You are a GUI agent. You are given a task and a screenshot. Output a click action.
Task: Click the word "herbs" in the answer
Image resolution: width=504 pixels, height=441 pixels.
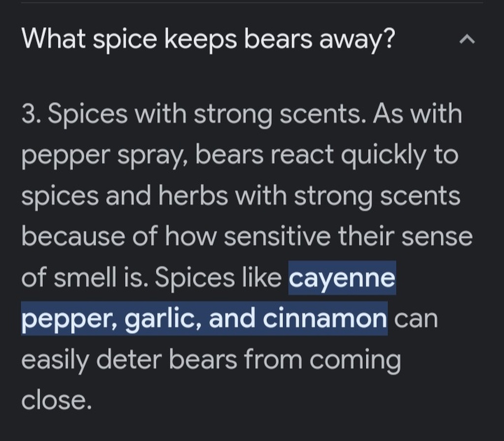(x=193, y=195)
